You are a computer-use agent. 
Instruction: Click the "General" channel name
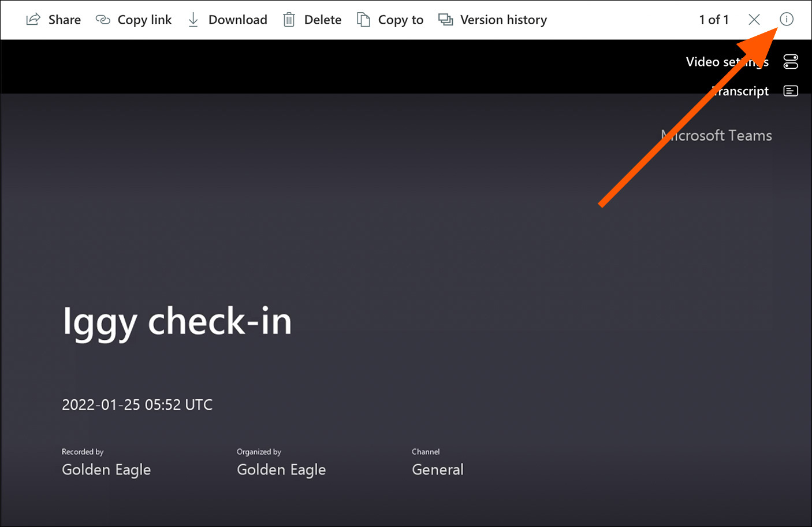tap(437, 470)
